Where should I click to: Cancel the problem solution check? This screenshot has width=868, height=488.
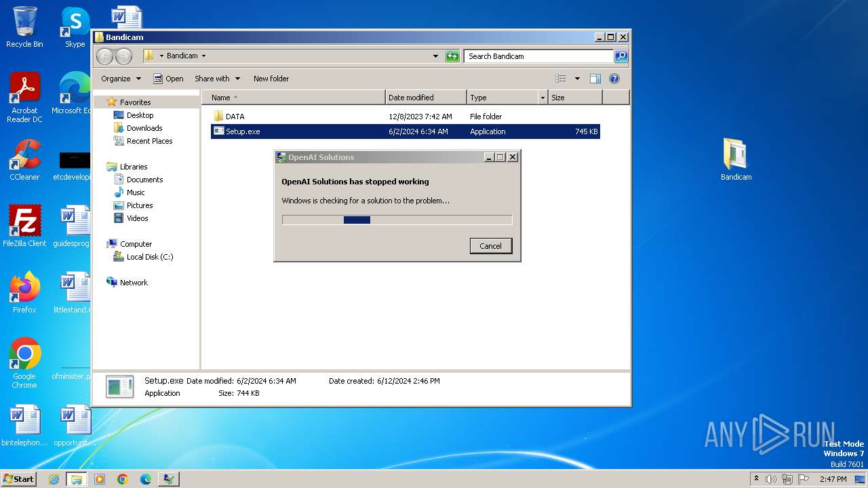[x=491, y=246]
